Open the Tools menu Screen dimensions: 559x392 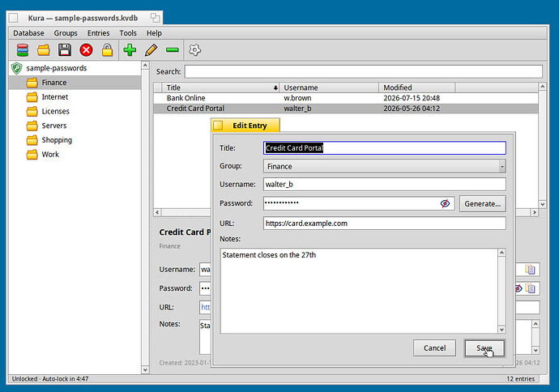[128, 33]
